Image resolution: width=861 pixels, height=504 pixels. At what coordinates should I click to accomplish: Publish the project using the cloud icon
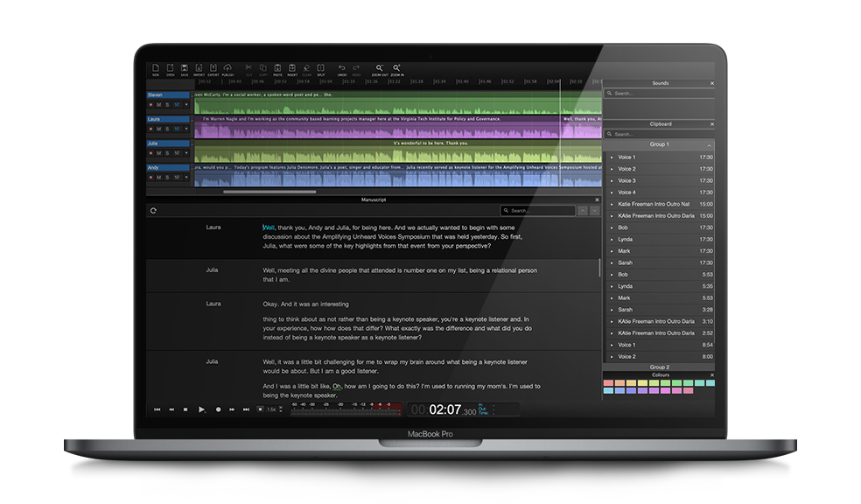[x=227, y=69]
